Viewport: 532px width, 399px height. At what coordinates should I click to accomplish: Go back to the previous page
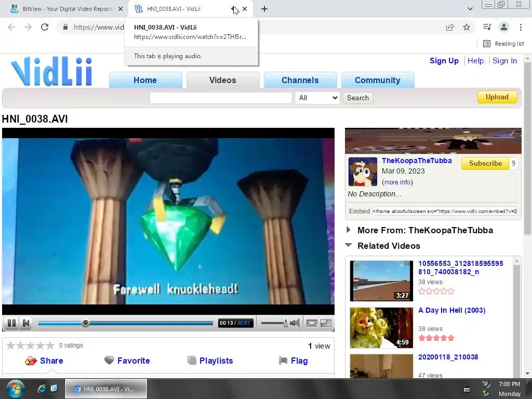click(11, 27)
